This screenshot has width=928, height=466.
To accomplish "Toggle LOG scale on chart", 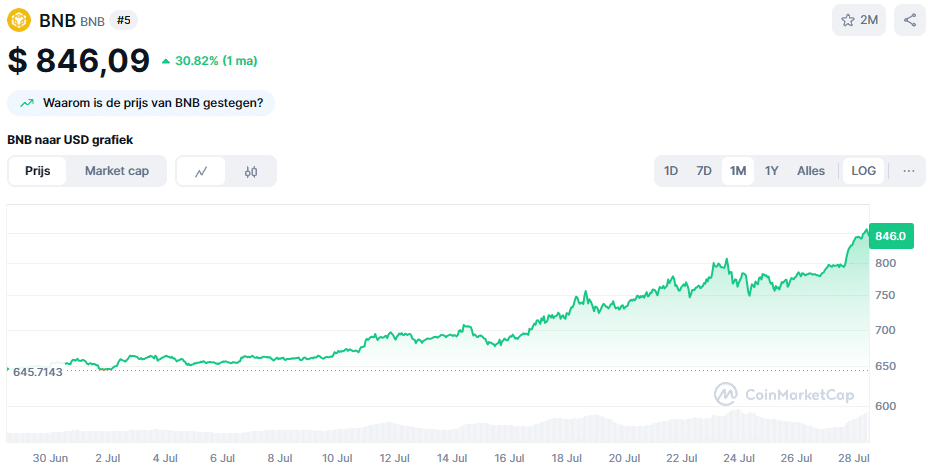I will (x=863, y=171).
